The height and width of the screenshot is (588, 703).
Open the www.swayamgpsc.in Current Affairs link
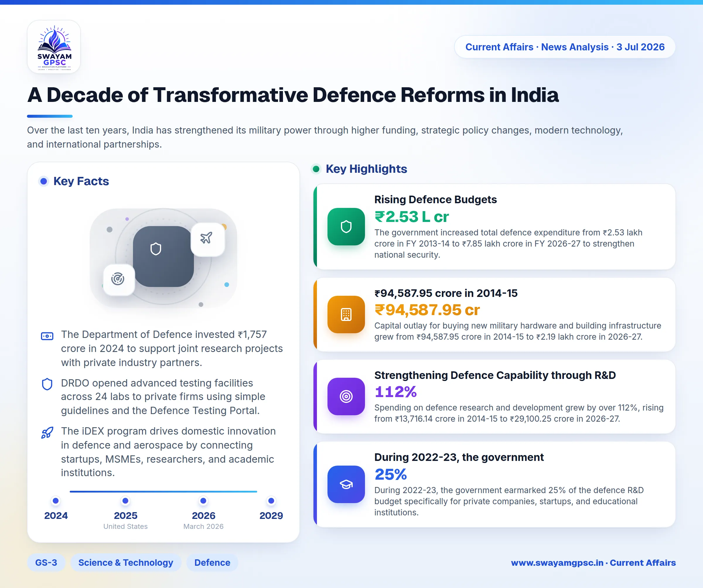(593, 563)
